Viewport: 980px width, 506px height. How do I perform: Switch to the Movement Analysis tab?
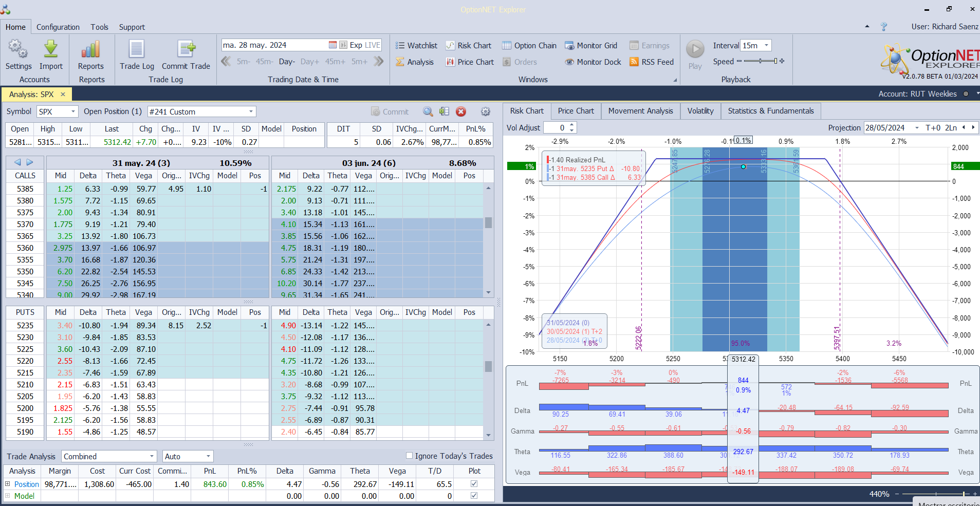coord(640,111)
